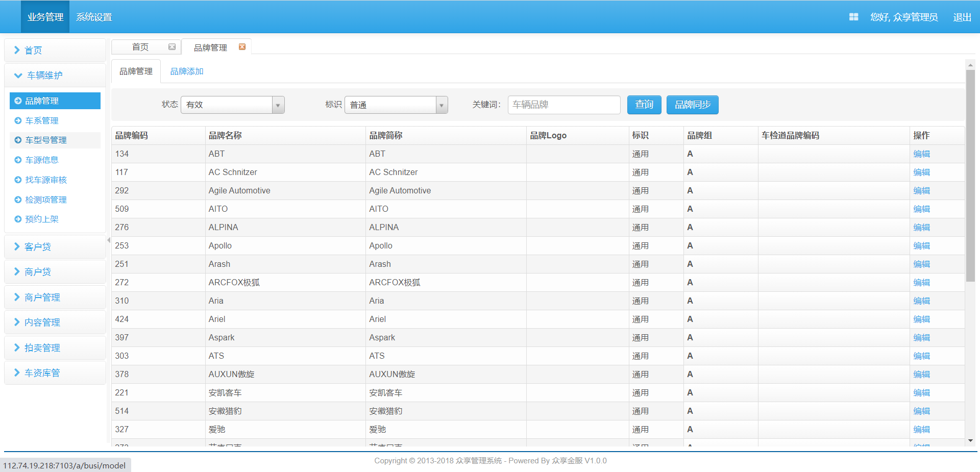The image size is (980, 472).
Task: Click 编辑 for the AITO row
Action: [921, 209]
